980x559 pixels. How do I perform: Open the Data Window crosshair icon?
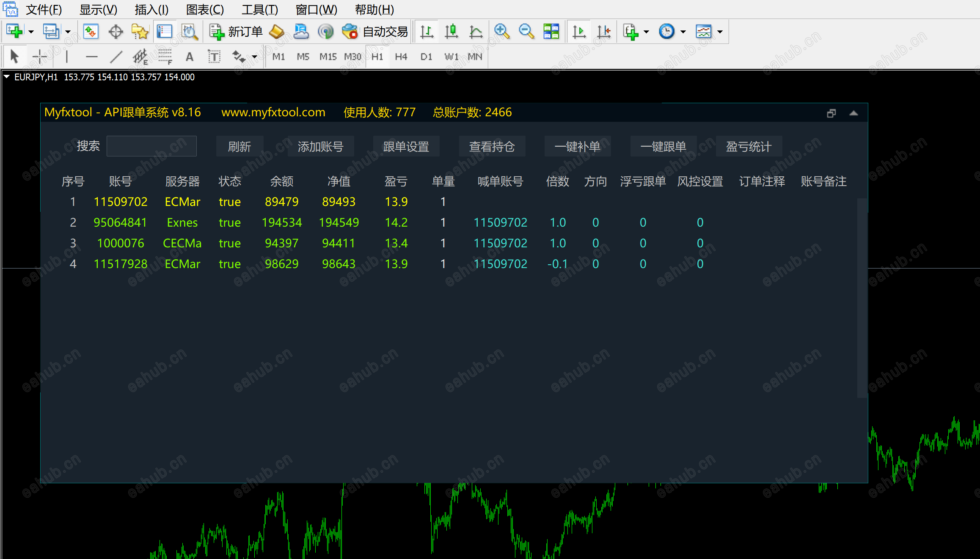116,31
